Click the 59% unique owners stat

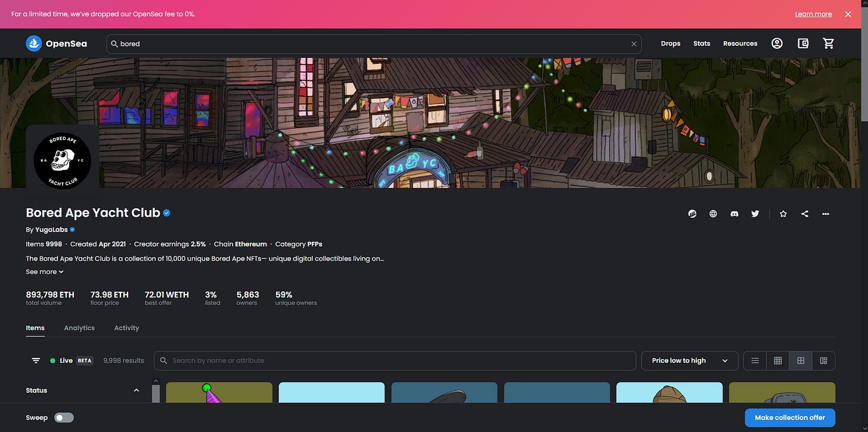coord(296,298)
